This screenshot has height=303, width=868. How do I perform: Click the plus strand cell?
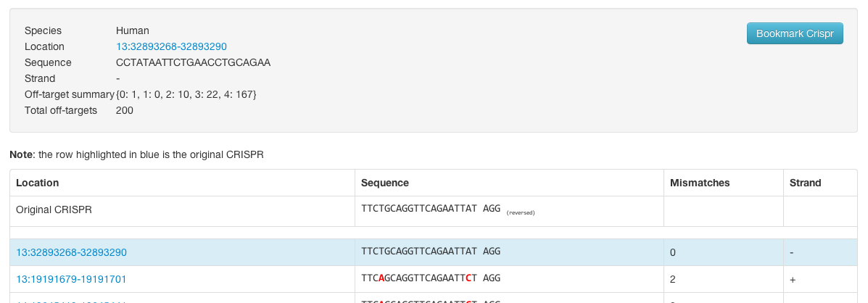[793, 279]
